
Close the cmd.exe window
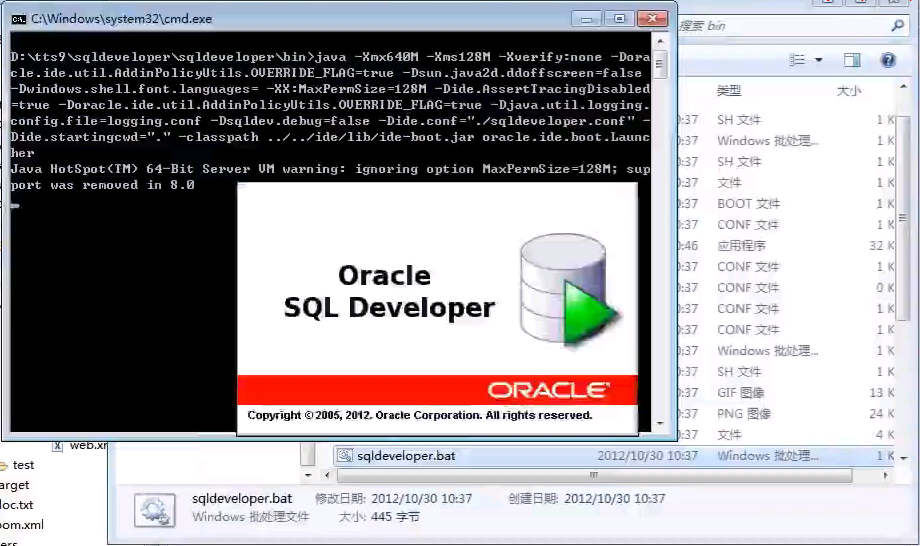coord(652,19)
